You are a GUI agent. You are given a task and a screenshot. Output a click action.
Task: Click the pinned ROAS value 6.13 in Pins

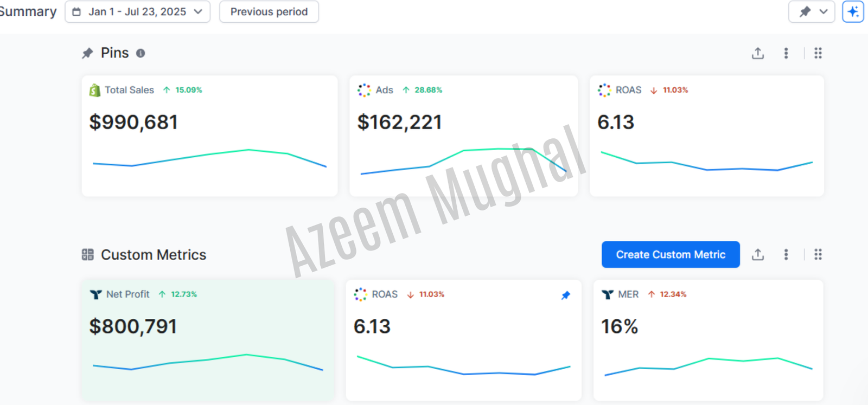tap(616, 123)
